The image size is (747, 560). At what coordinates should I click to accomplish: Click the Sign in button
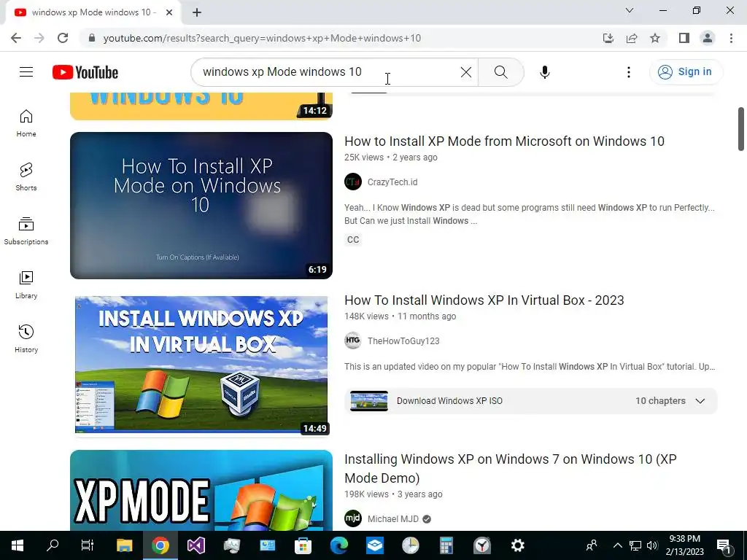click(x=686, y=72)
